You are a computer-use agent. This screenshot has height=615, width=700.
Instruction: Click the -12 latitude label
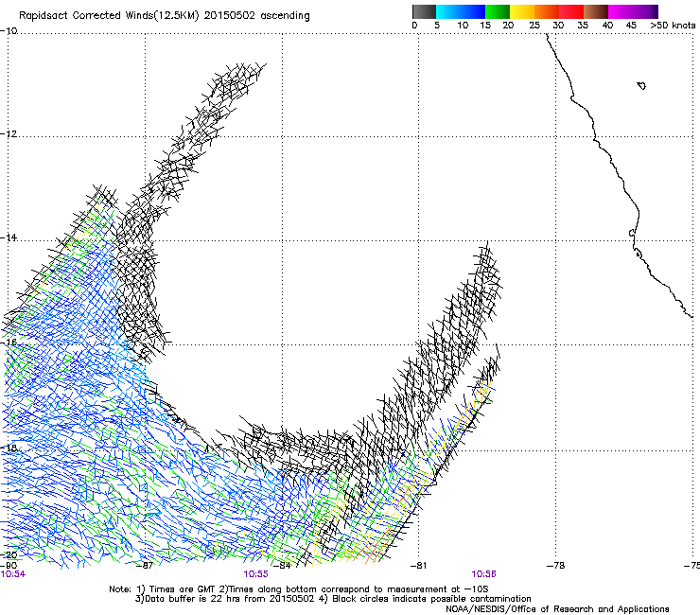click(9, 133)
